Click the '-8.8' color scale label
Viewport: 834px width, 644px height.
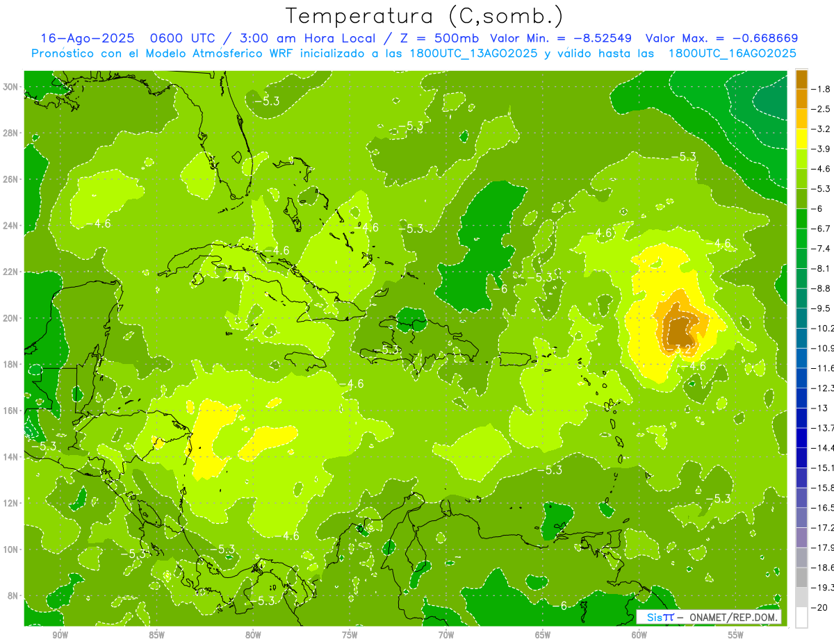821,288
